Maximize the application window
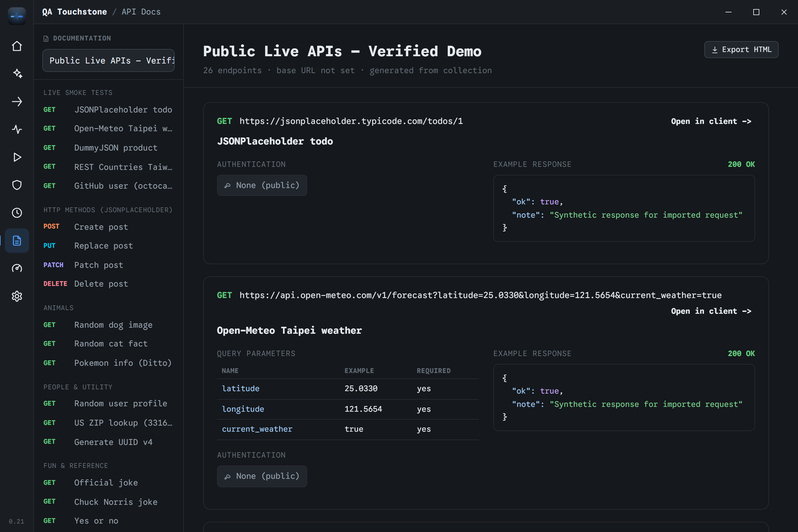Viewport: 798px width, 532px height. click(756, 12)
